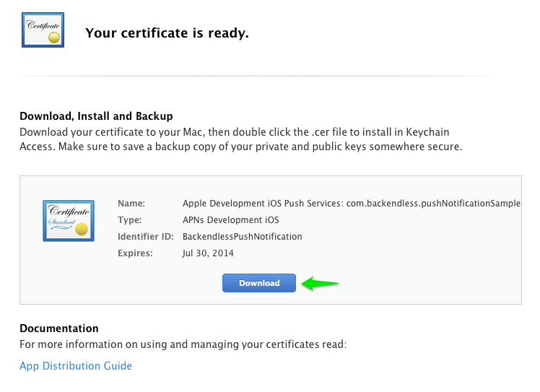Click the 'Download, Install and Backup' heading
Viewport: 540px width, 392px height.
96,116
